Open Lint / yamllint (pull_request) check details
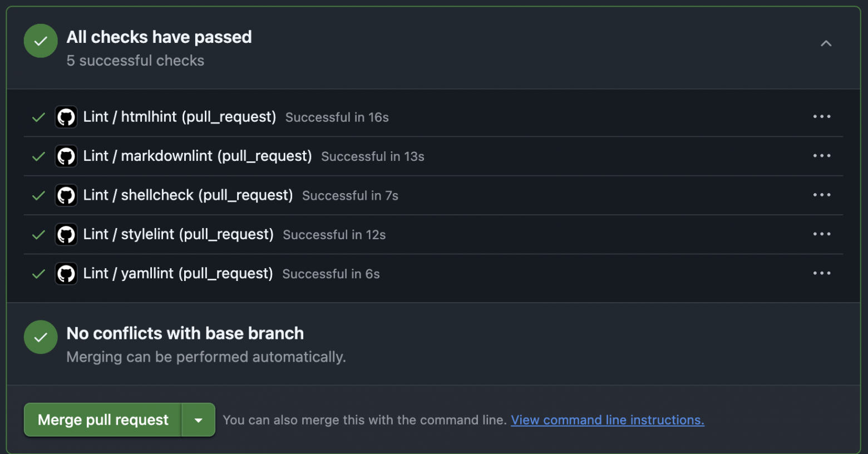This screenshot has width=868, height=454. (177, 274)
